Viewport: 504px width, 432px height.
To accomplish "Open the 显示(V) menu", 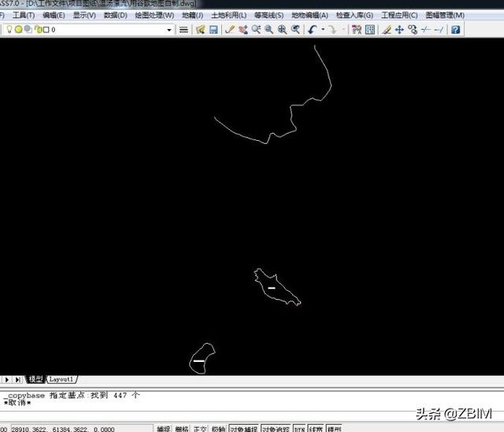I will (84, 15).
